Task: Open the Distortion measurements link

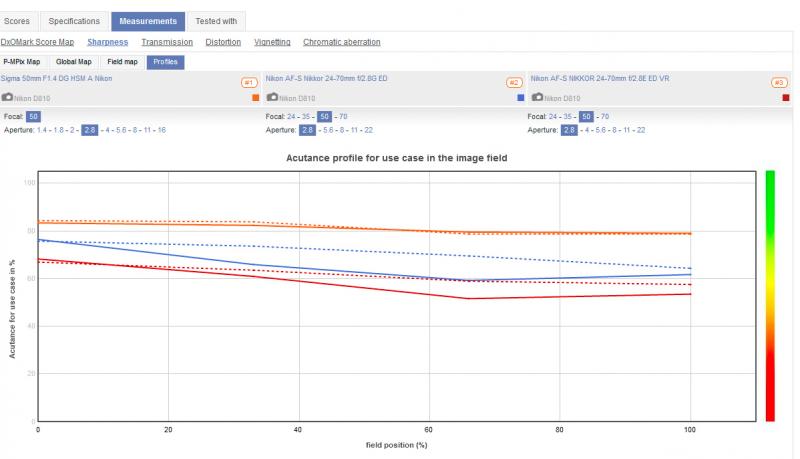Action: click(x=223, y=42)
